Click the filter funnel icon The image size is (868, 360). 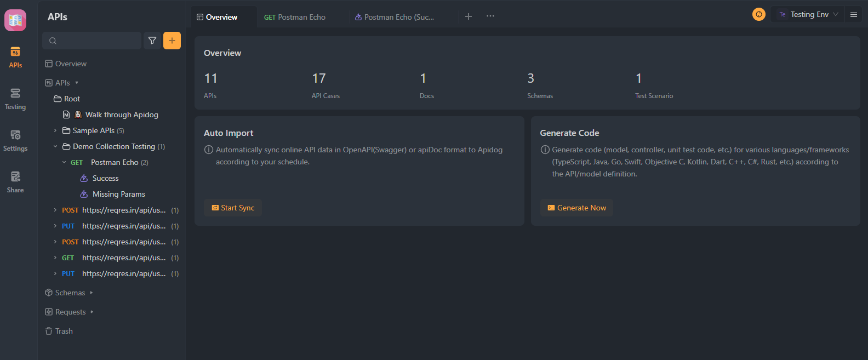point(152,41)
